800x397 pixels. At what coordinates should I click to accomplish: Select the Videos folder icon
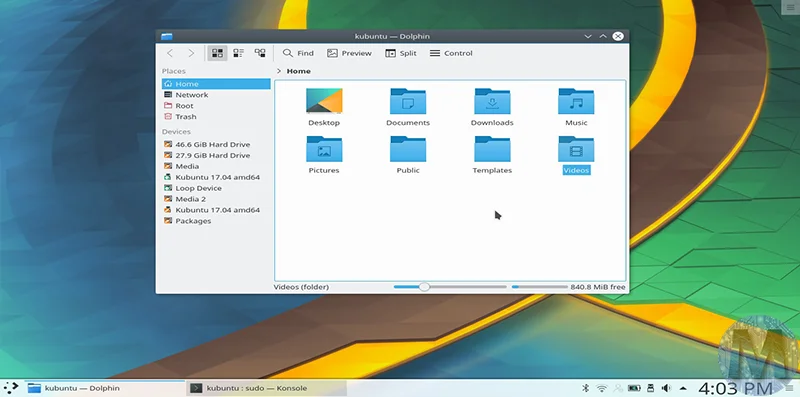click(x=576, y=148)
